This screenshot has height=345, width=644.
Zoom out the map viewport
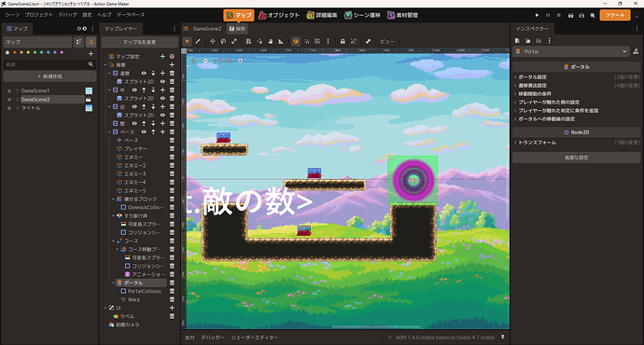point(205,61)
